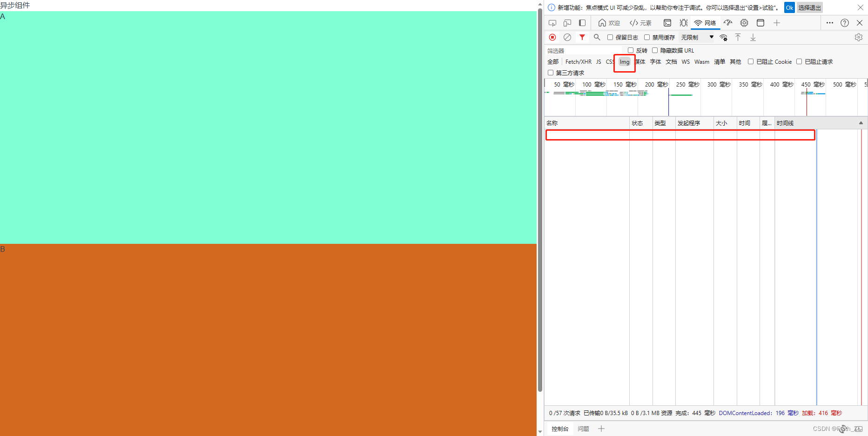Open the memory chip icon panel
Screen dimensions: 868x436
tap(744, 23)
